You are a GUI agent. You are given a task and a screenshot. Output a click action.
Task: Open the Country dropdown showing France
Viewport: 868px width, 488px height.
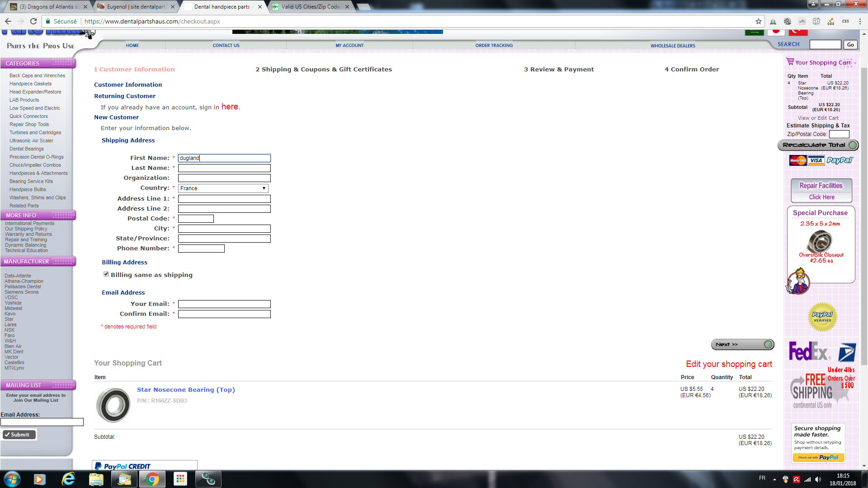click(x=223, y=188)
